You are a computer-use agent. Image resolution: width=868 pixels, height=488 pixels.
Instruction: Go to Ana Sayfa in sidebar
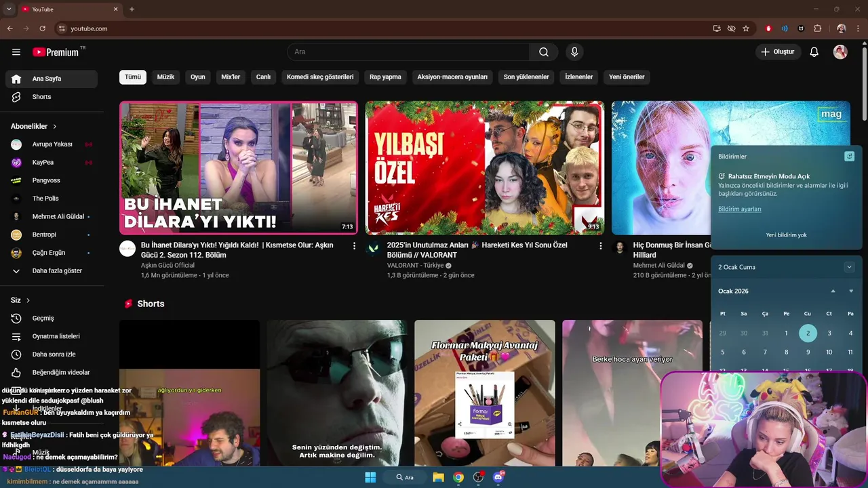[x=52, y=79]
